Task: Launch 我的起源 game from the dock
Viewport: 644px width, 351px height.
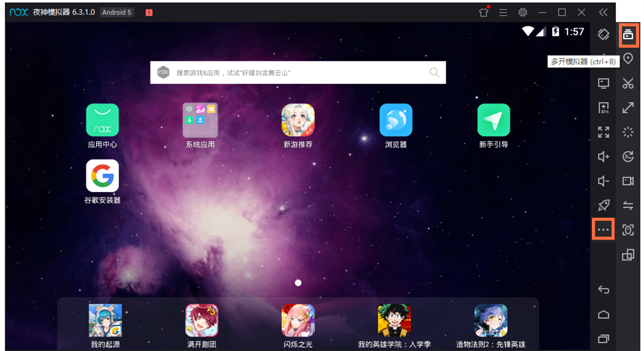Action: [x=105, y=325]
